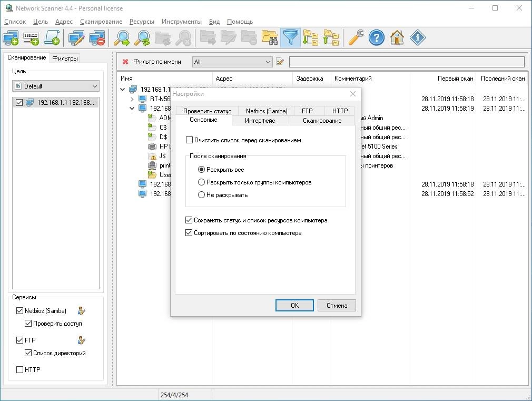Click the filter text input field
This screenshot has width=532, height=401.
[x=407, y=62]
